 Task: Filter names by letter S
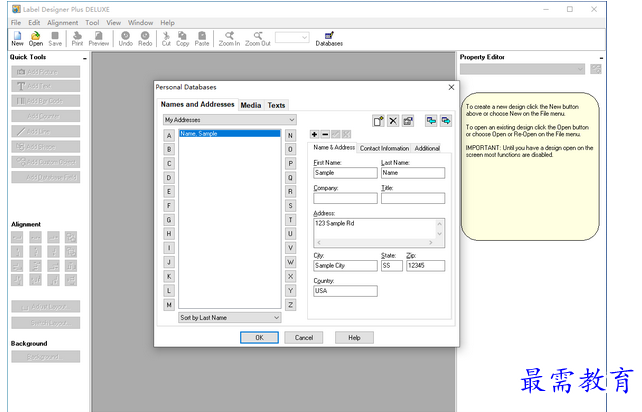click(x=290, y=206)
